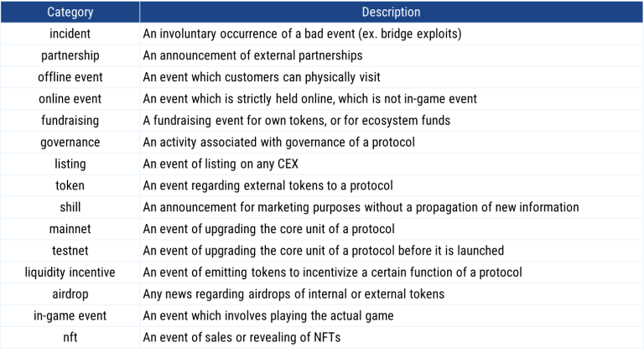Select the incident category cell
The height and width of the screenshot is (353, 644).
pos(70,34)
